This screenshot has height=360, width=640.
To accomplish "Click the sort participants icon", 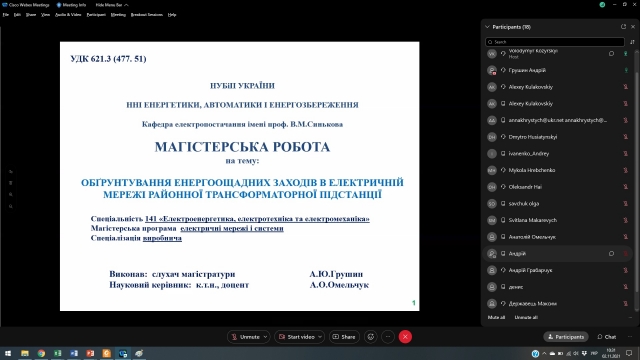I will click(632, 42).
